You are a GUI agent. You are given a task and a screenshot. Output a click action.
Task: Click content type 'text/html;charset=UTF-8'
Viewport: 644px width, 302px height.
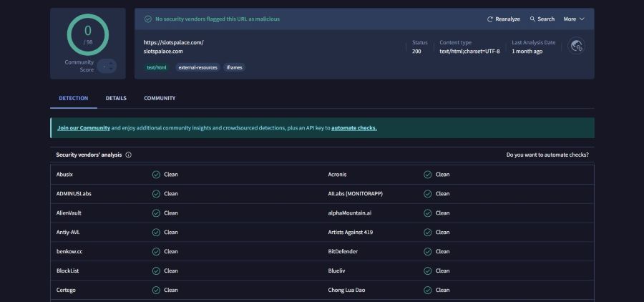[x=469, y=52]
